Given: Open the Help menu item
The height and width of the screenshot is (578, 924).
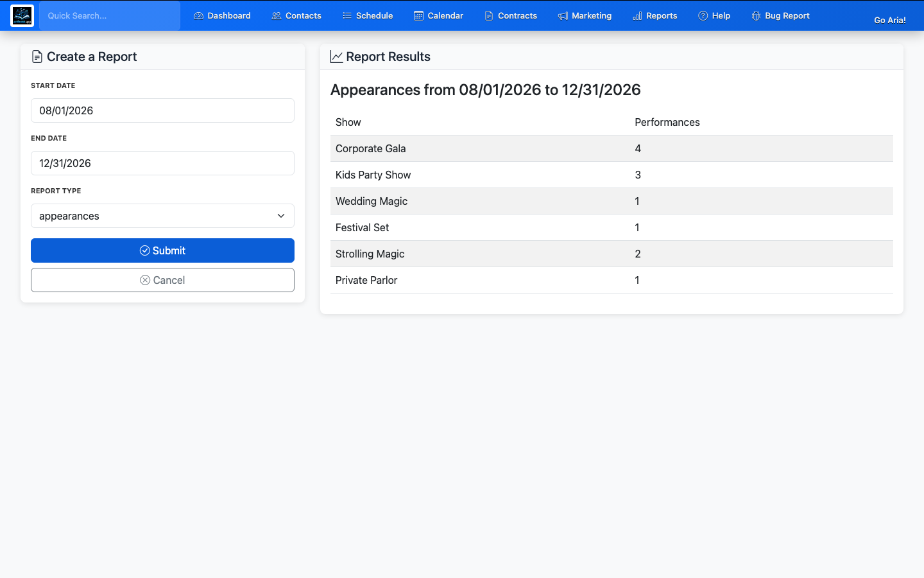Looking at the screenshot, I should coord(714,15).
